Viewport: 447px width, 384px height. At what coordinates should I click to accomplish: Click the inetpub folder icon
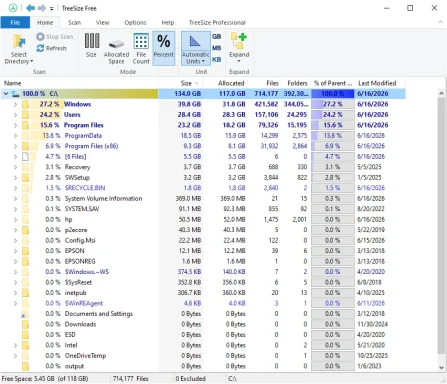click(x=25, y=293)
